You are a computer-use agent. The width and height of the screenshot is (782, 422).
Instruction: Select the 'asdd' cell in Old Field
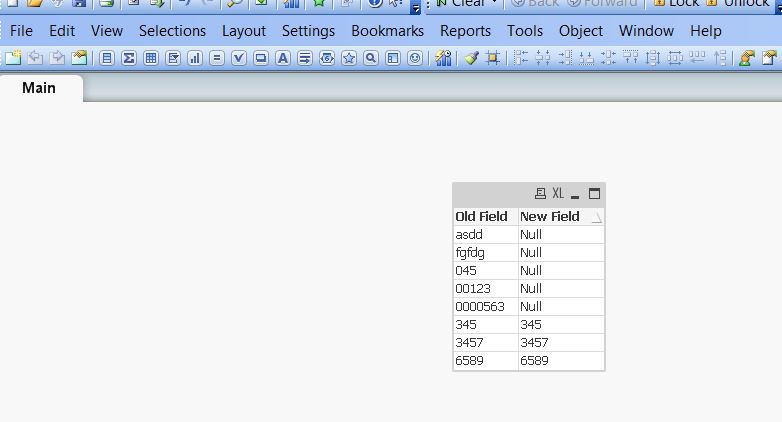point(486,234)
